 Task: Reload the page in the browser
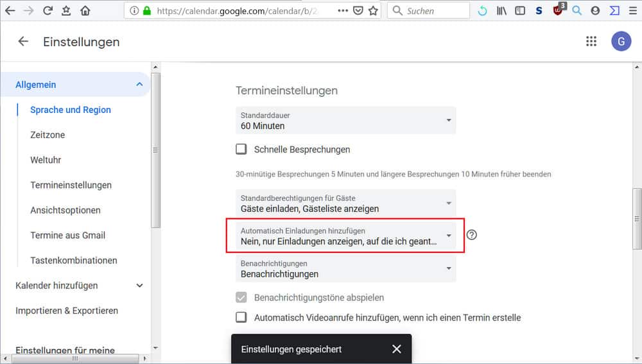[48, 11]
